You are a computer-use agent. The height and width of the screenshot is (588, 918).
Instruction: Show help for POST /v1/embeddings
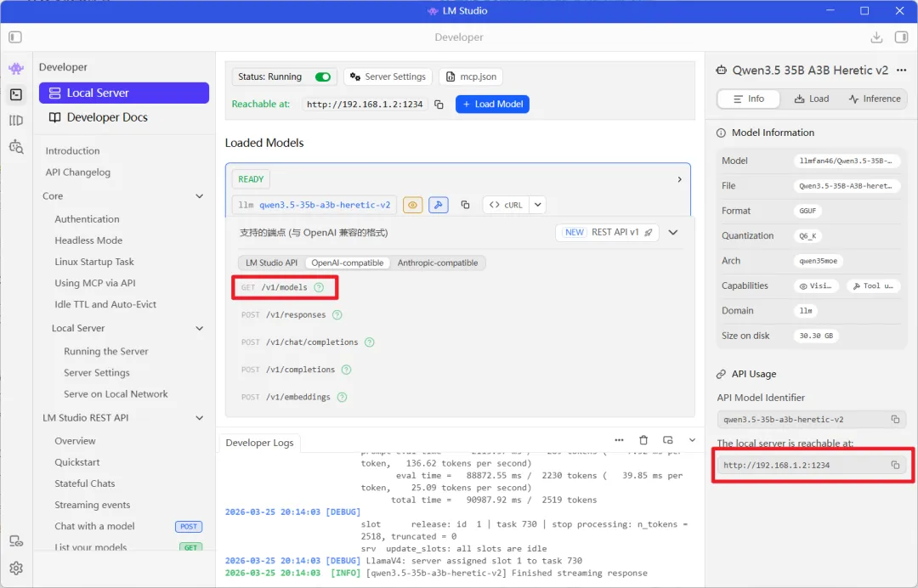[342, 398]
